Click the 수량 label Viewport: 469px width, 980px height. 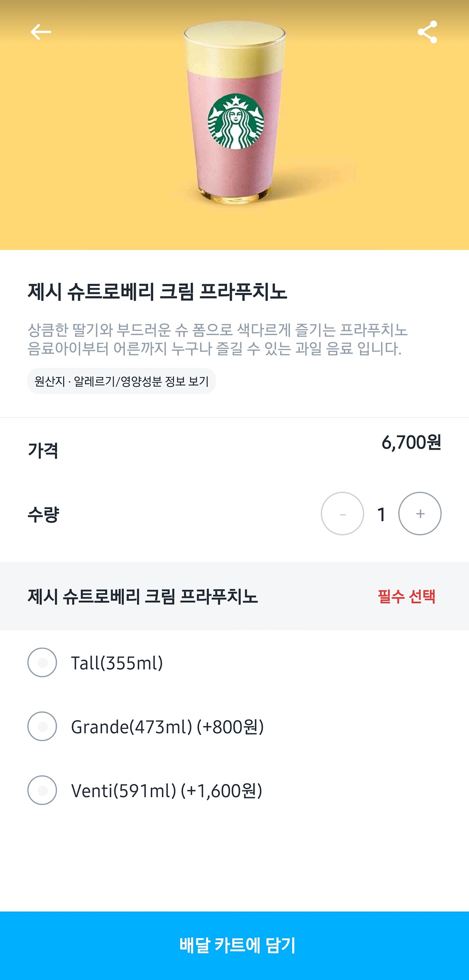43,515
